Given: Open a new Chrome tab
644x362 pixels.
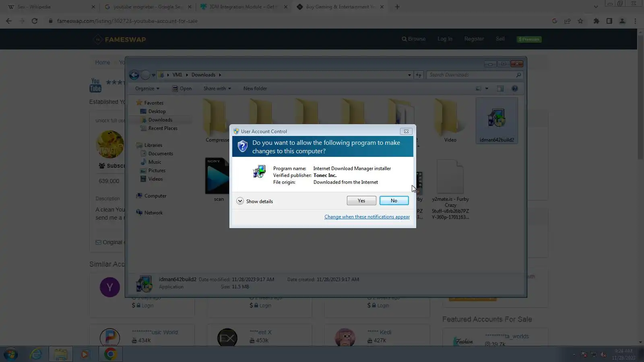Looking at the screenshot, I should (397, 7).
